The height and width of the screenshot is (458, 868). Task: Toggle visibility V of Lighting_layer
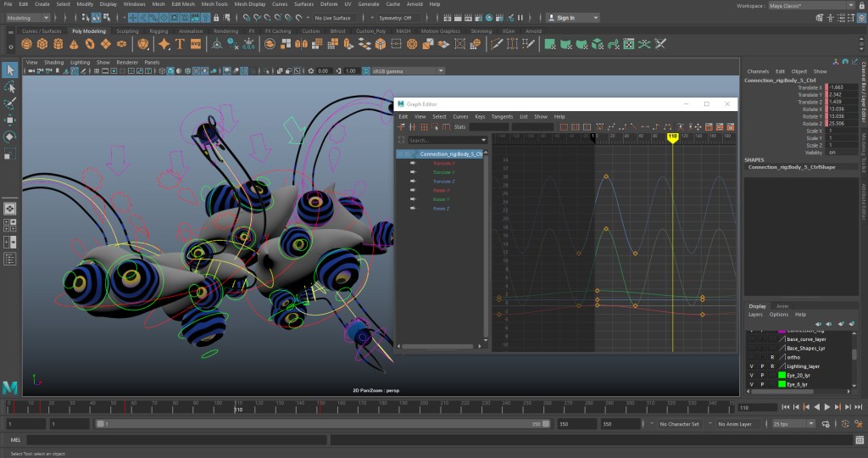point(751,366)
